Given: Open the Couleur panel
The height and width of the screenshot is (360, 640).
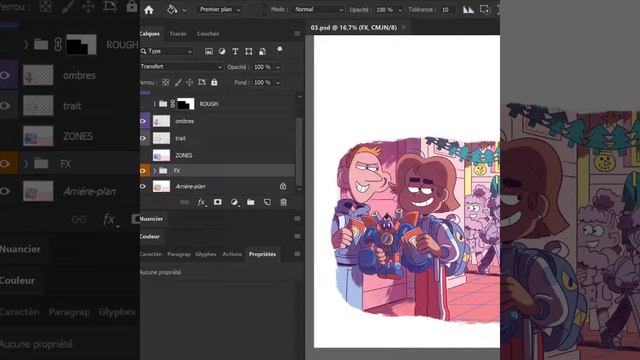Looking at the screenshot, I should point(150,236).
